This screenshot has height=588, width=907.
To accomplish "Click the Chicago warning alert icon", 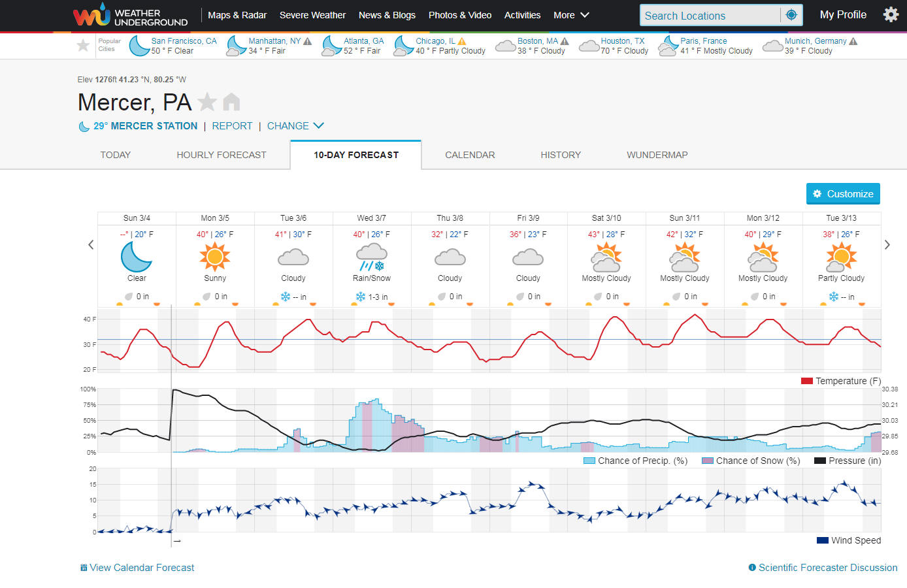I will (x=462, y=41).
